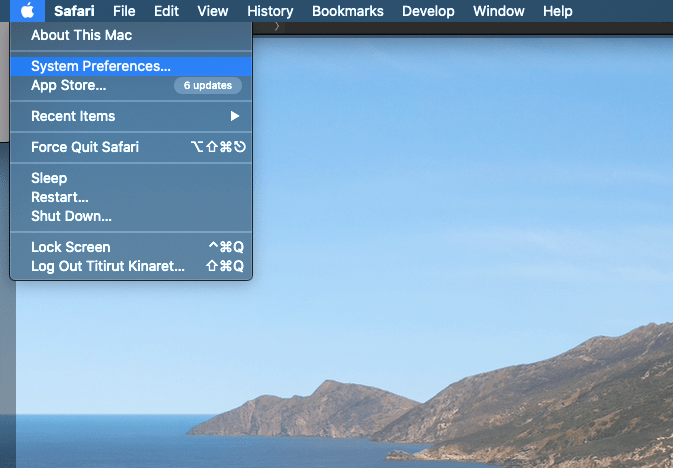Open the Develop menu
The image size is (673, 468).
pyautogui.click(x=429, y=11)
